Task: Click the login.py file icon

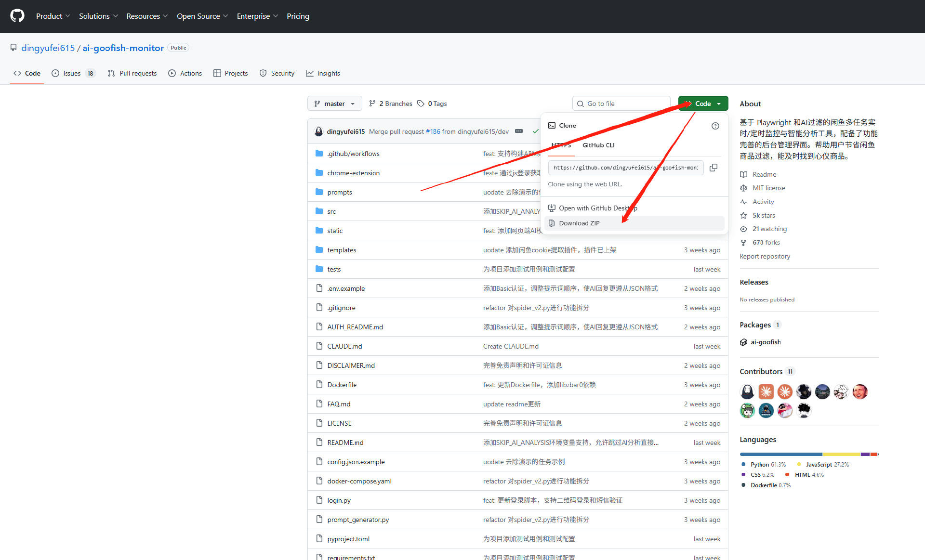Action: point(319,500)
